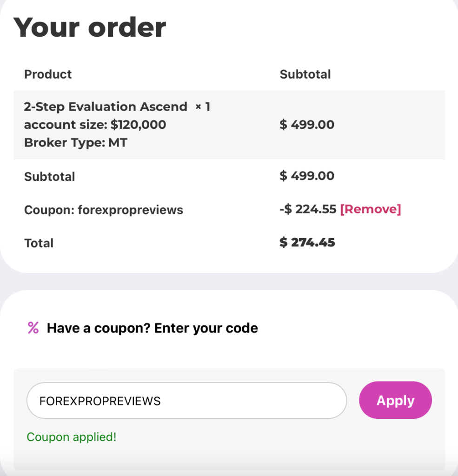Click the Coupon: forexpropreviews label
The width and height of the screenshot is (458, 476).
103,210
